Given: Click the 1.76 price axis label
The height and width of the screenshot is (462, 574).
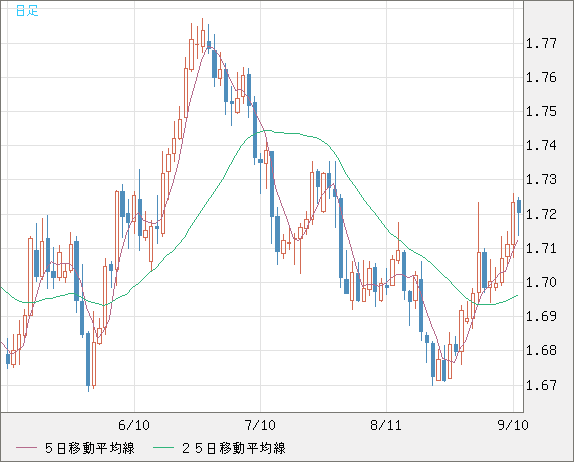Looking at the screenshot, I should (x=541, y=78).
